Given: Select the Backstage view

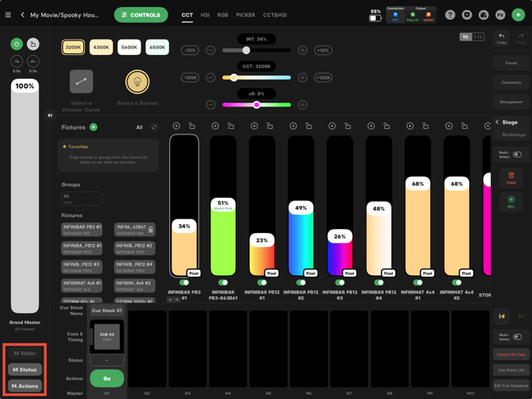Looking at the screenshot, I should coord(514,135).
